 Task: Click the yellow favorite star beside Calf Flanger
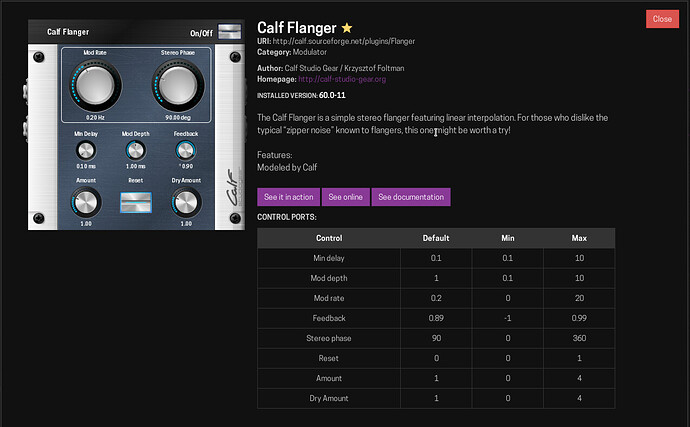[x=347, y=28]
